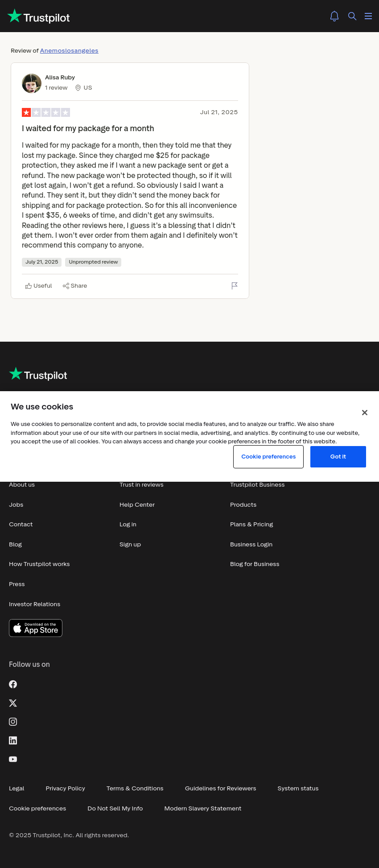
Task: Open Terms & Conditions link
Action: point(135,789)
